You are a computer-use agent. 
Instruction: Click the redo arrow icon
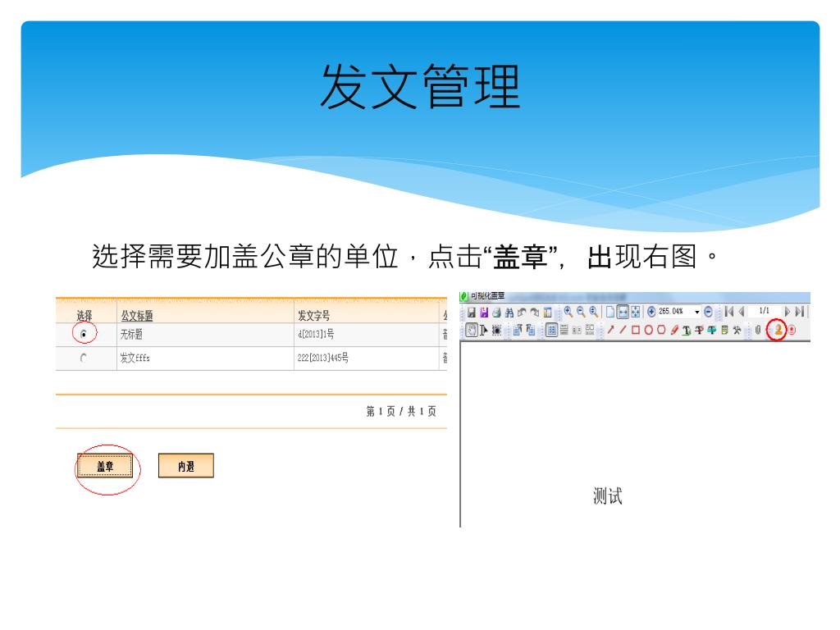[x=535, y=312]
